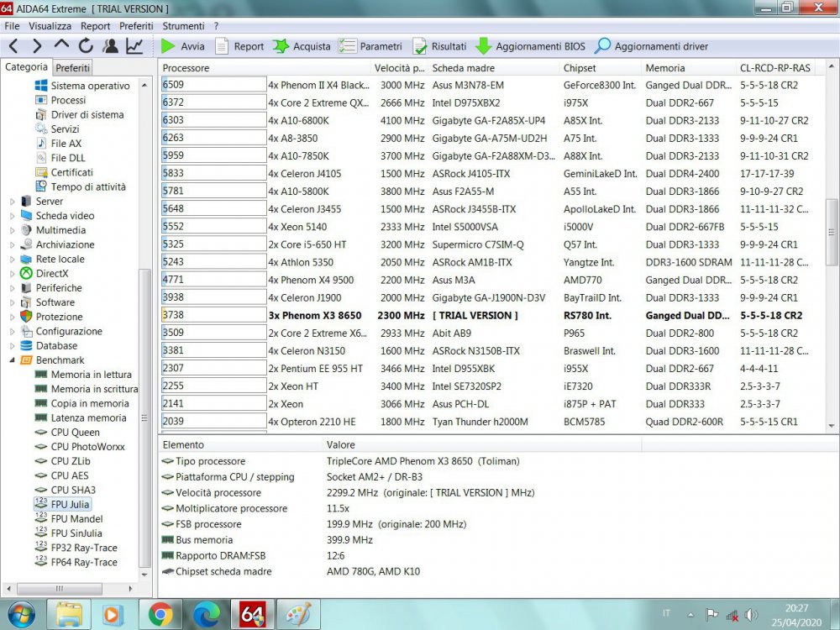The height and width of the screenshot is (630, 840).
Task: Go up one level with up arrow
Action: (x=62, y=46)
